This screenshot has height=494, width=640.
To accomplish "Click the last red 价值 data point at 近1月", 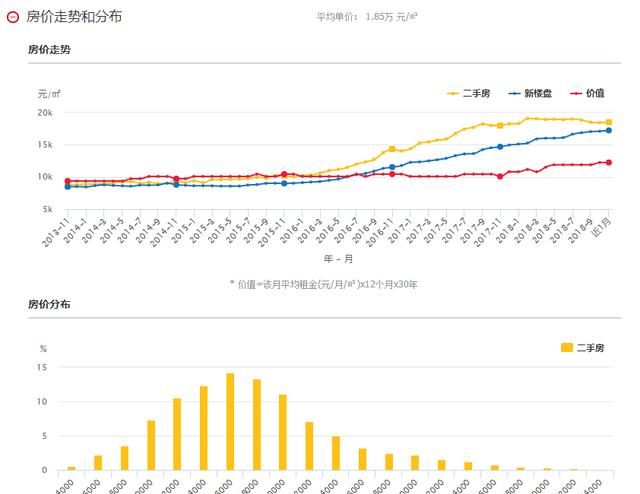I will click(x=609, y=162).
